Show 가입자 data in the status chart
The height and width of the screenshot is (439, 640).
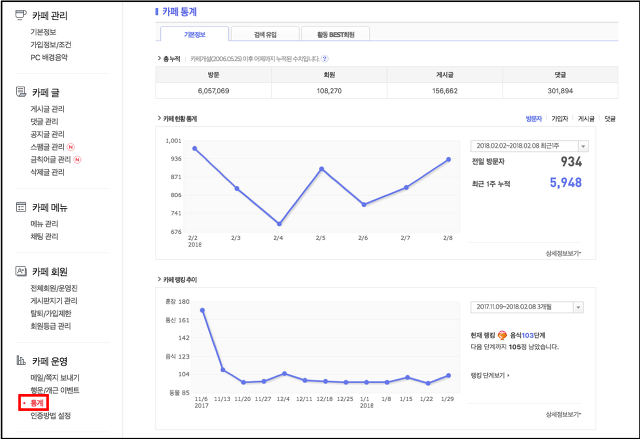coord(559,118)
